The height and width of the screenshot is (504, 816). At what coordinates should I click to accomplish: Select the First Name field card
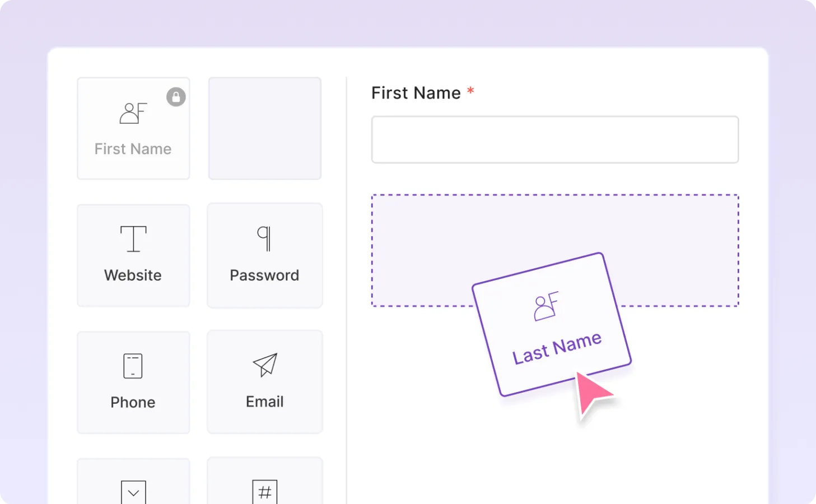coord(133,128)
